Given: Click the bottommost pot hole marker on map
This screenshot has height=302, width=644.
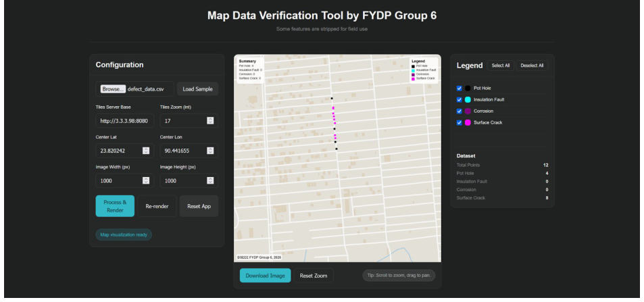Looking at the screenshot, I should (337, 149).
